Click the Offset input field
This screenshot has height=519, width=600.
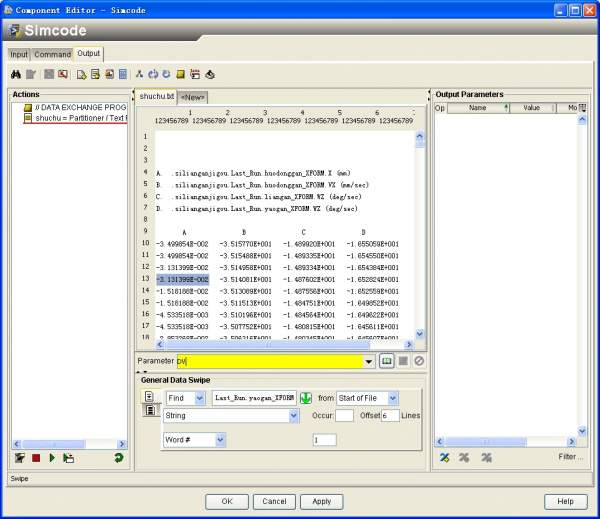[x=390, y=416]
